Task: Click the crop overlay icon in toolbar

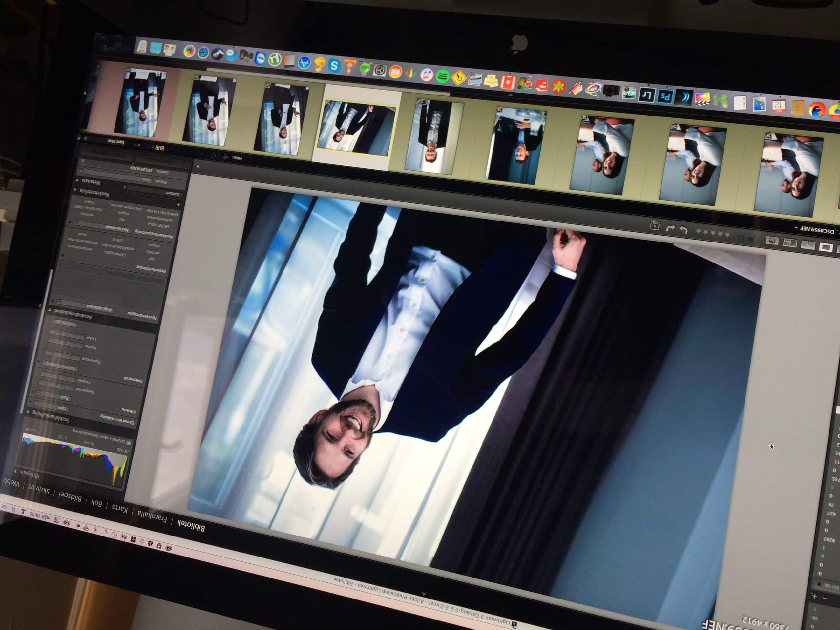Action: click(x=655, y=226)
